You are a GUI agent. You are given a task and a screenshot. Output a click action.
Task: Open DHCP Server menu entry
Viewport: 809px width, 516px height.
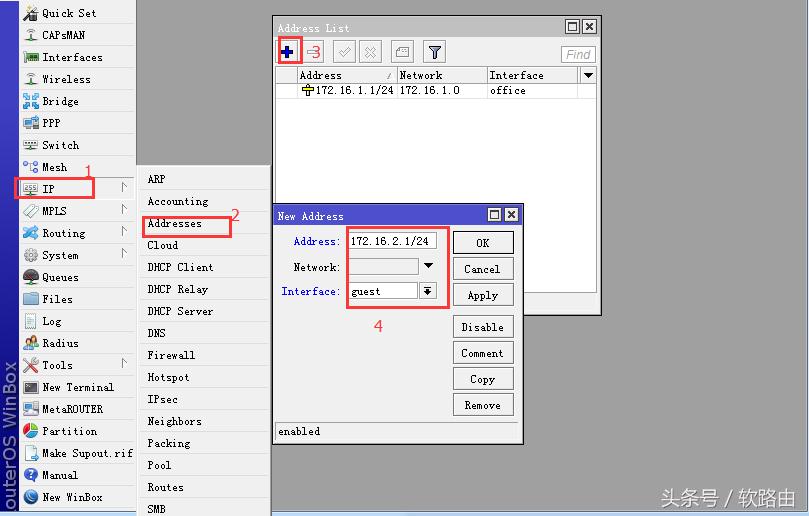pos(180,311)
